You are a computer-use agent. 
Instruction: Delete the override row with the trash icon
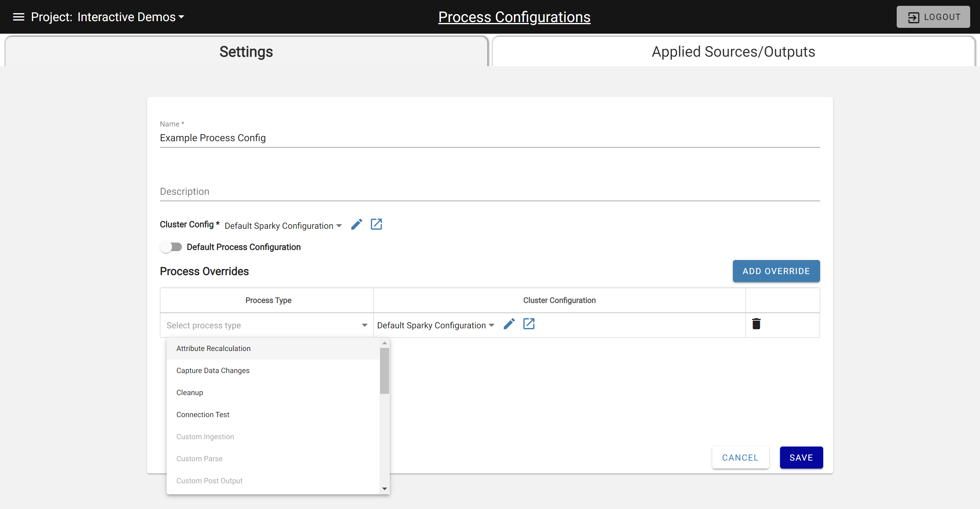pos(757,324)
